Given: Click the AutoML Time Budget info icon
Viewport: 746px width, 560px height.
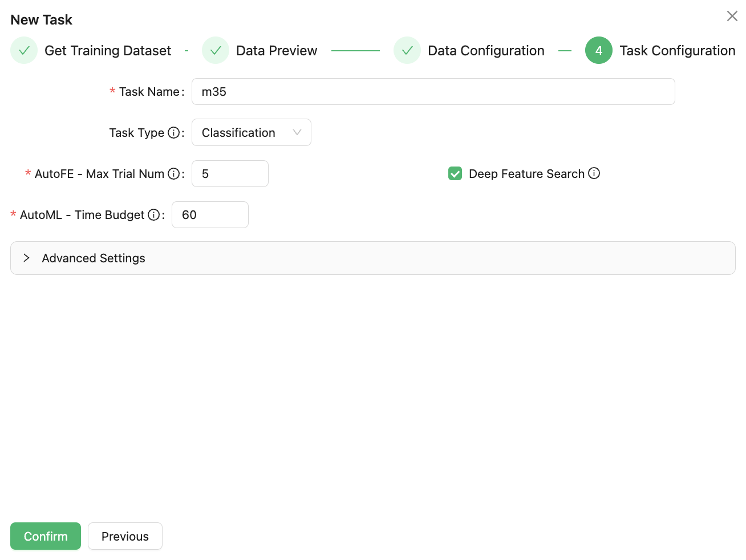Looking at the screenshot, I should coord(153,215).
